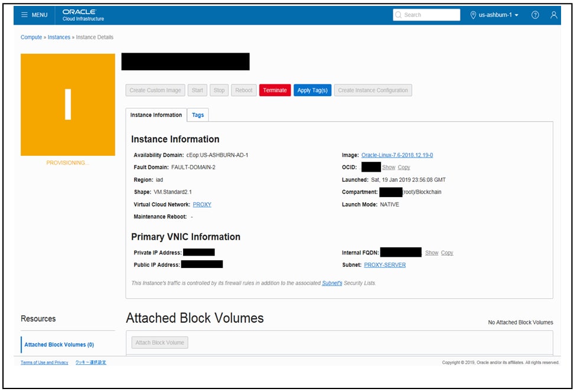
Task: Copy the Internal FQDN value
Action: click(x=447, y=252)
